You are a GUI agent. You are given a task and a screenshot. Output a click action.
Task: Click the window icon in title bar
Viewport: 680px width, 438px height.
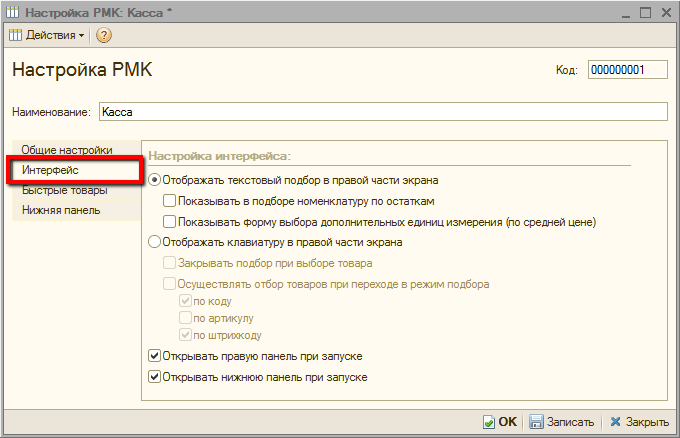(14, 12)
